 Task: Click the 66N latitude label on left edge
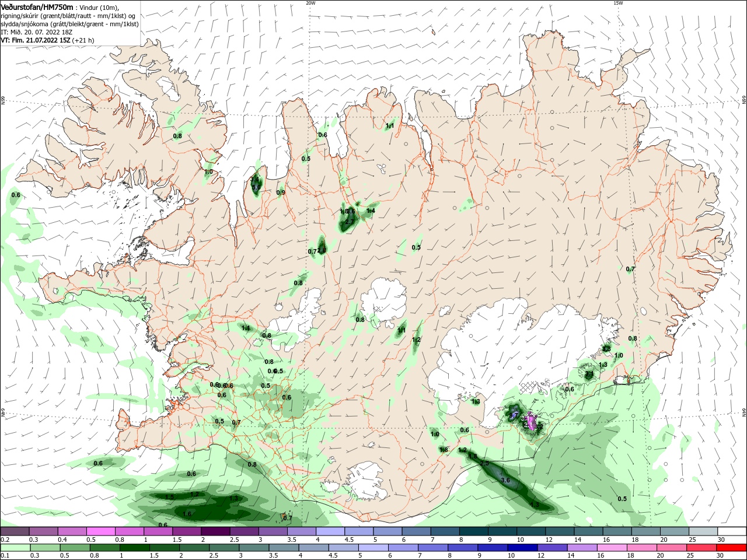click(2, 100)
